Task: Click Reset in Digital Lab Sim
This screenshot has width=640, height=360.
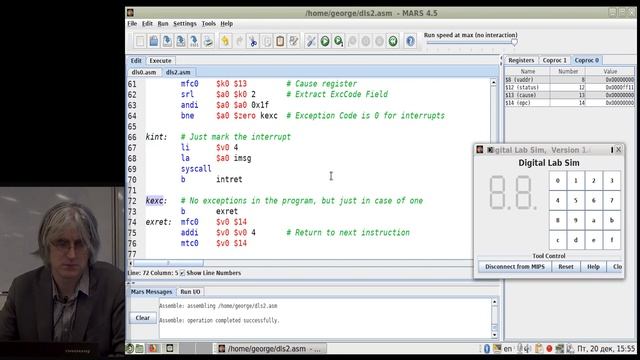Action: pos(566,267)
